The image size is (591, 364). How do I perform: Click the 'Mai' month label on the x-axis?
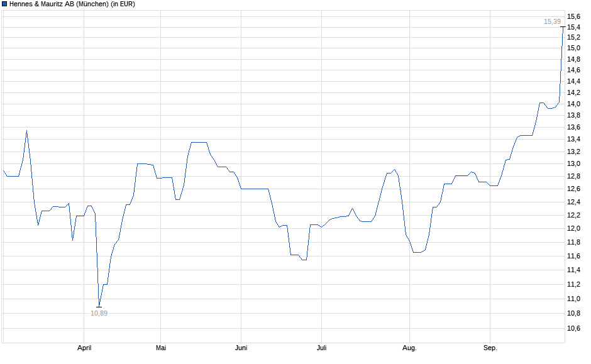(x=161, y=348)
